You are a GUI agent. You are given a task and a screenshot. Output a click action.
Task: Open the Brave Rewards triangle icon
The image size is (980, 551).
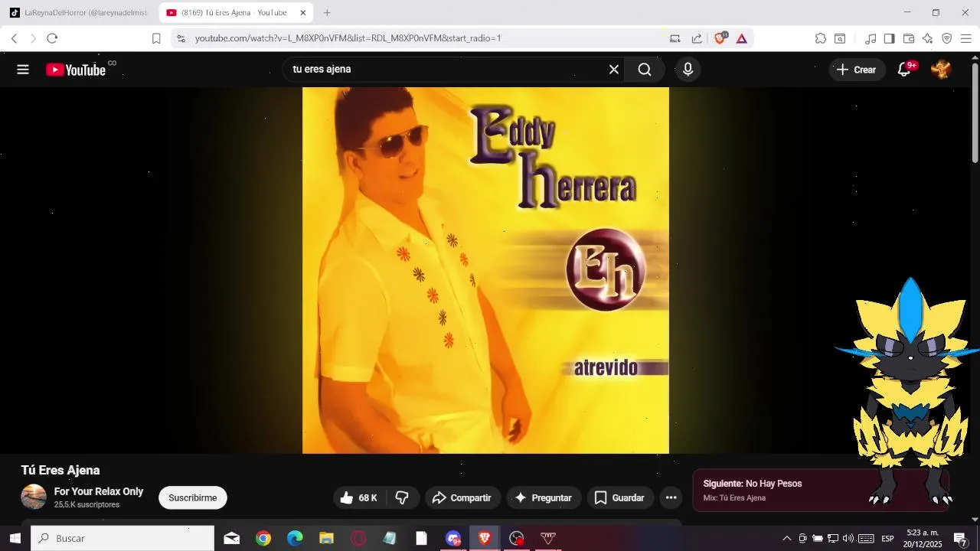pyautogui.click(x=741, y=38)
